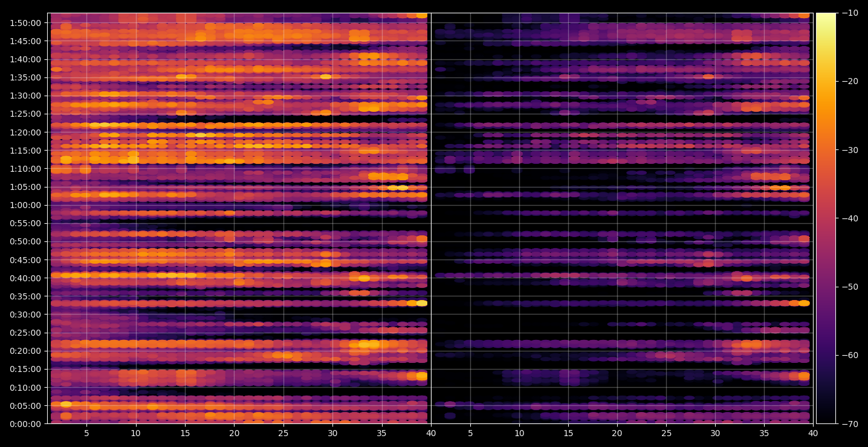Click the 0:05:00 time axis label
Screen dimensions: 868x447
point(25,406)
